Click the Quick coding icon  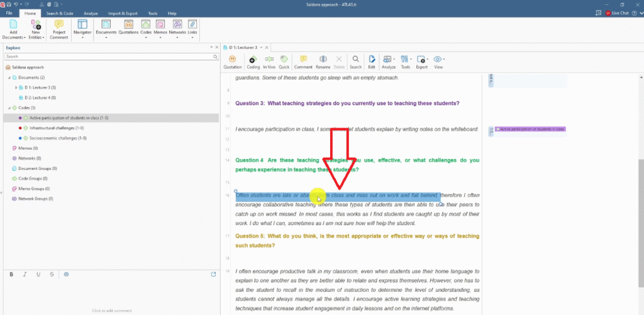pos(284,61)
